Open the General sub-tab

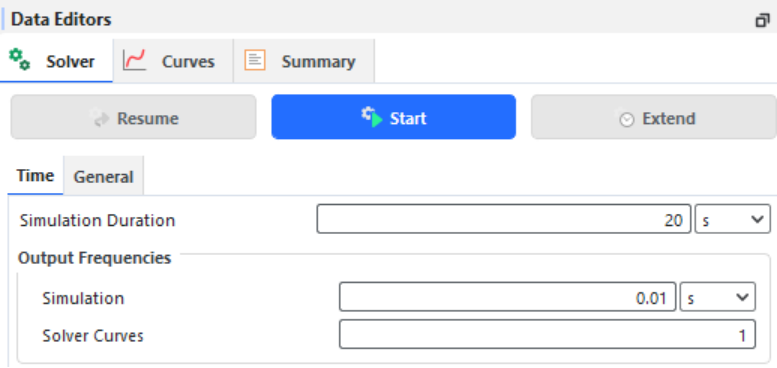104,176
